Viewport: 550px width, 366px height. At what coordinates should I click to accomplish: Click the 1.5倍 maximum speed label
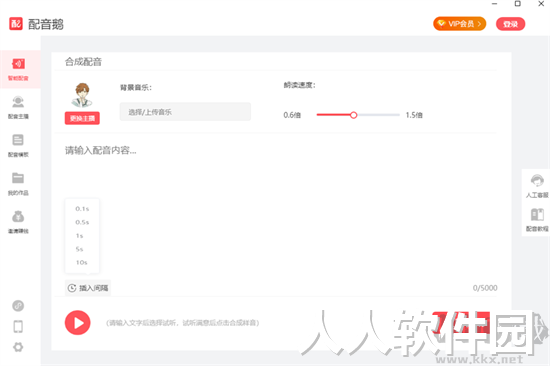click(x=414, y=115)
